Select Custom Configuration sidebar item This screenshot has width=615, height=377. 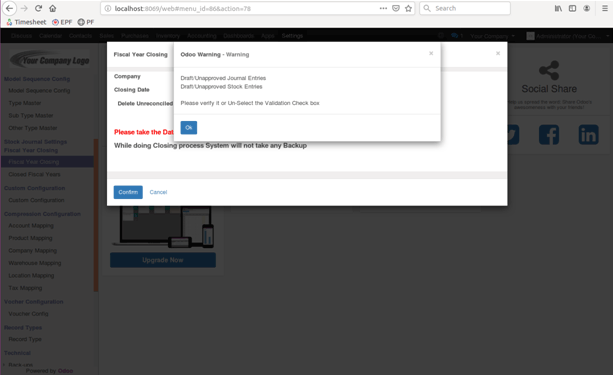point(36,201)
